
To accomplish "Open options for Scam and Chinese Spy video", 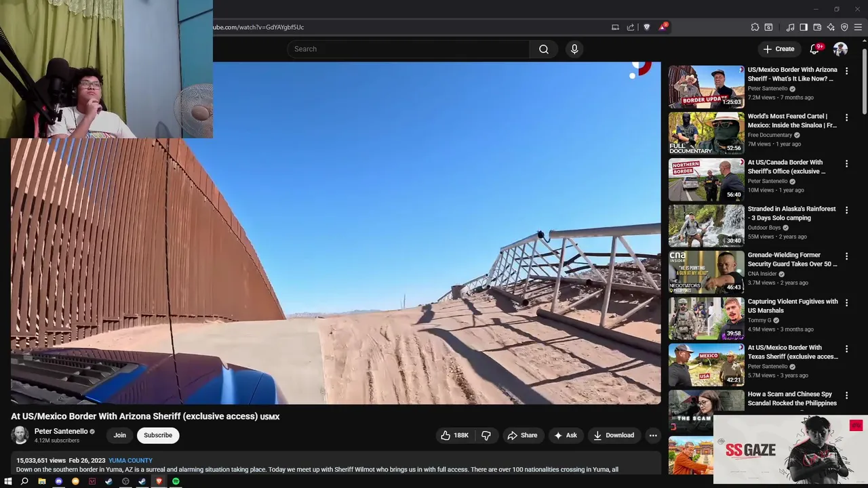I will [x=846, y=395].
